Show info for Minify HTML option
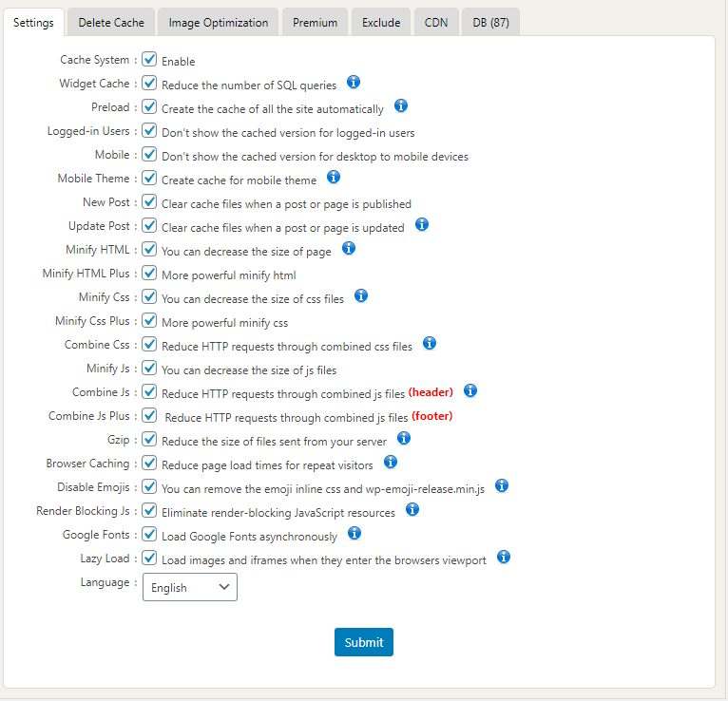 pyautogui.click(x=348, y=249)
